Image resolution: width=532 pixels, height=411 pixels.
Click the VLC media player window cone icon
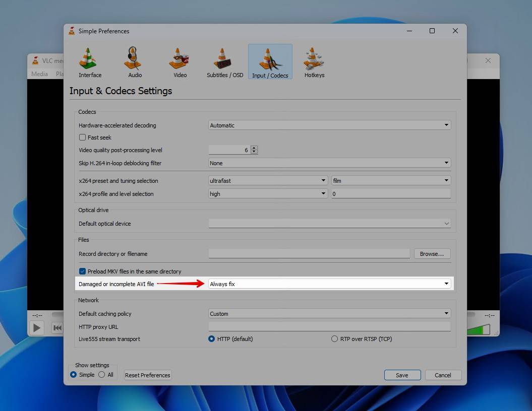coord(35,60)
